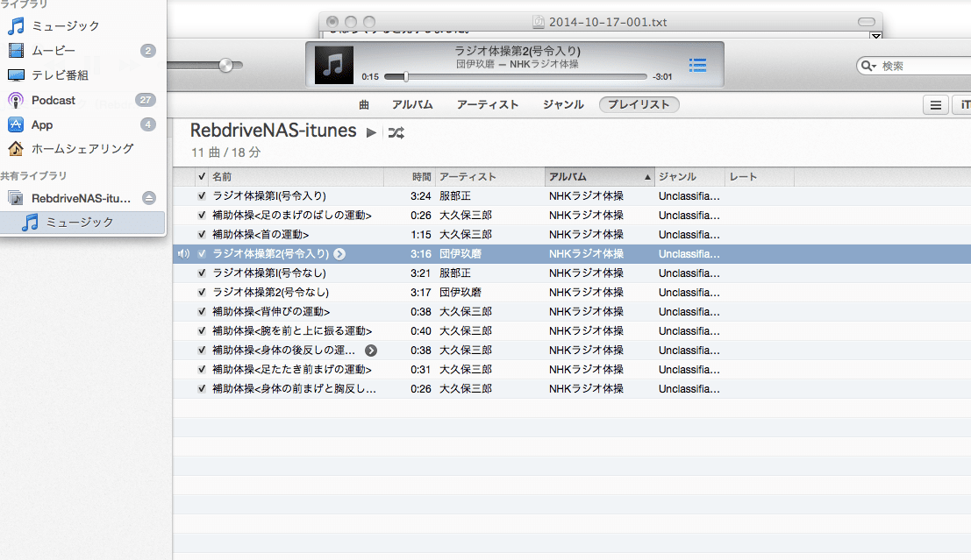Uncheck ラジオ体操第2(号令なし) checkbox
The height and width of the screenshot is (560, 971).
tap(201, 292)
